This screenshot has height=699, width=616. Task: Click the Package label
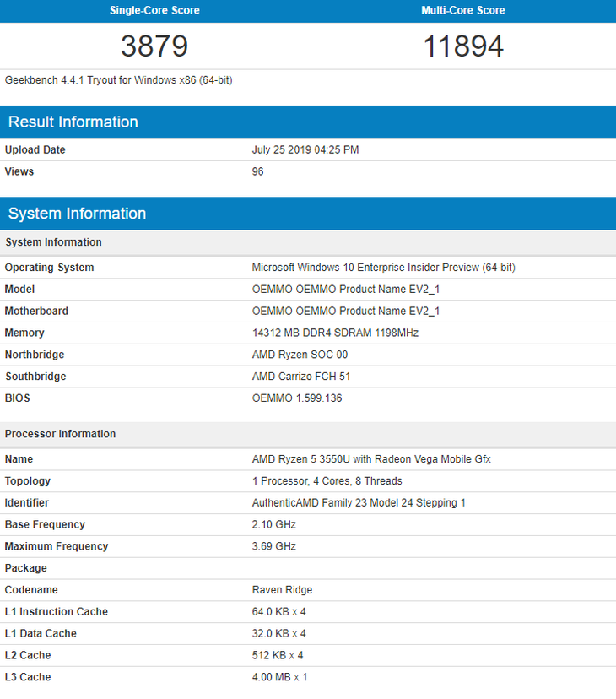(26, 568)
